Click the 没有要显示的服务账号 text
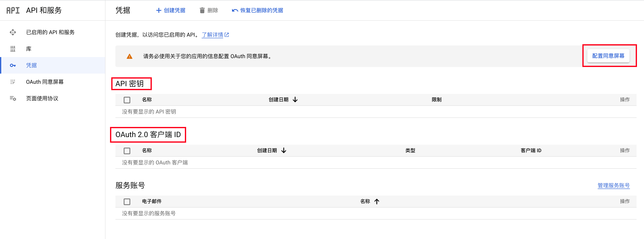Screen dimensions: 644x239 (149, 214)
